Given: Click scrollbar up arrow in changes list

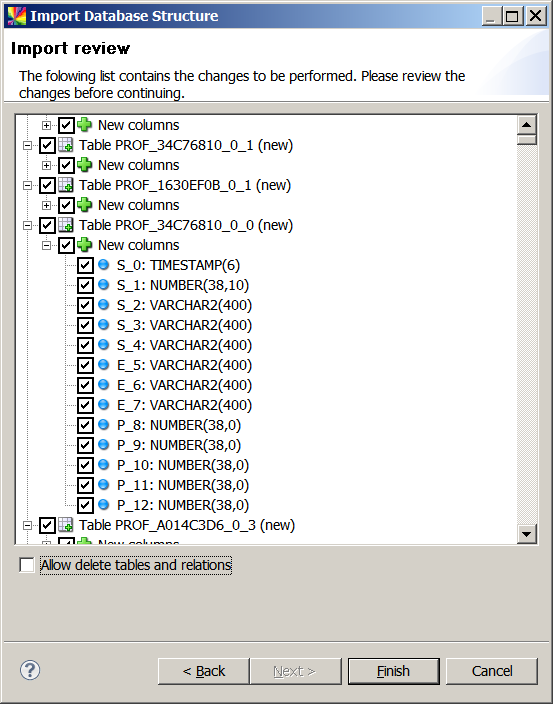Looking at the screenshot, I should [x=527, y=125].
